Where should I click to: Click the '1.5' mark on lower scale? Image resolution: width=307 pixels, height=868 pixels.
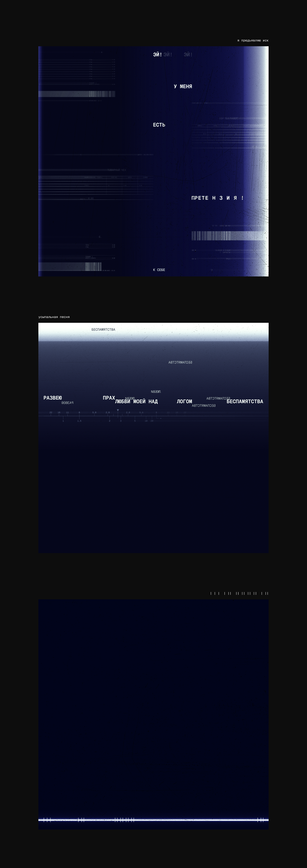[79, 421]
